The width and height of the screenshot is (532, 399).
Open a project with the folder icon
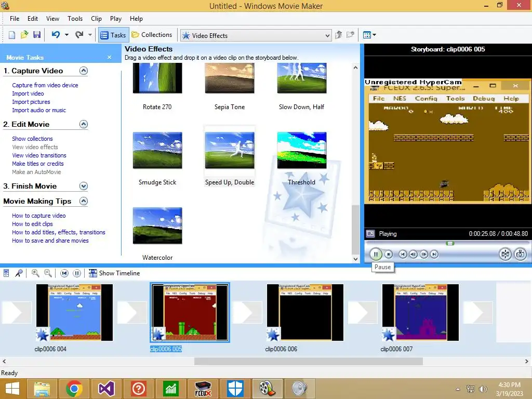click(x=24, y=35)
